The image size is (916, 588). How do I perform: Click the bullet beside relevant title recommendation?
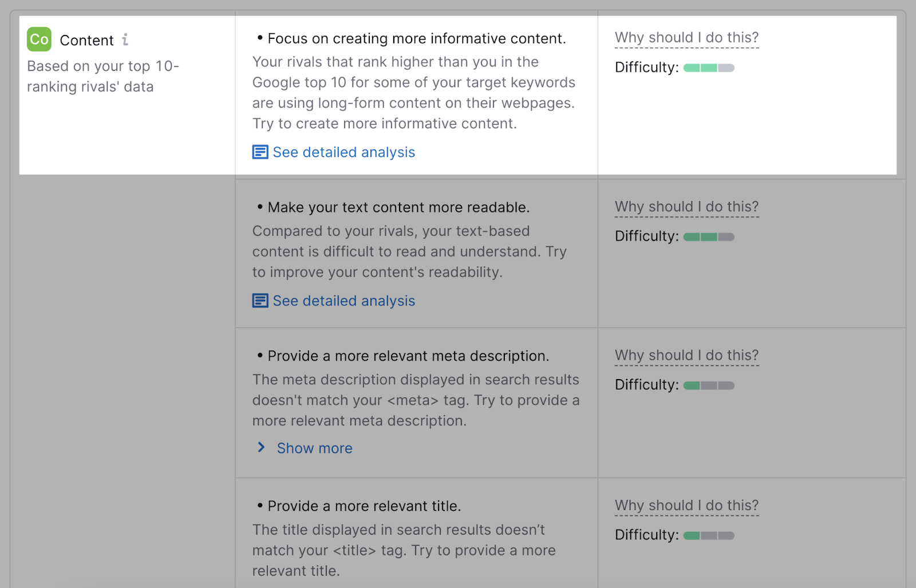point(259,504)
